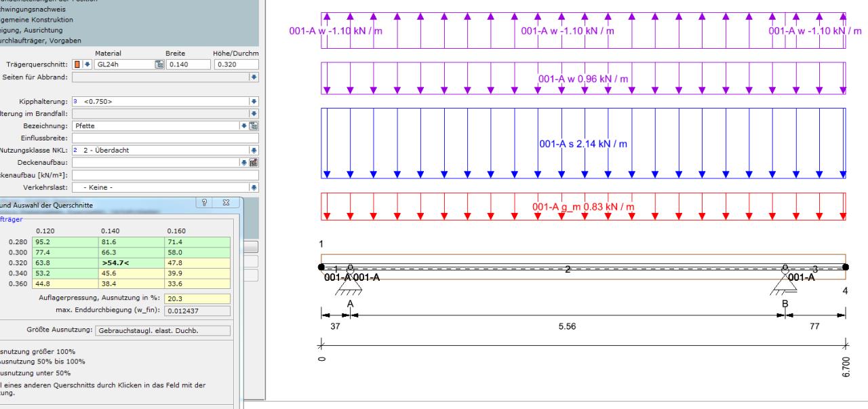
Task: Click the snow load label 001-A s 2.14 kN/m
Action: click(583, 144)
